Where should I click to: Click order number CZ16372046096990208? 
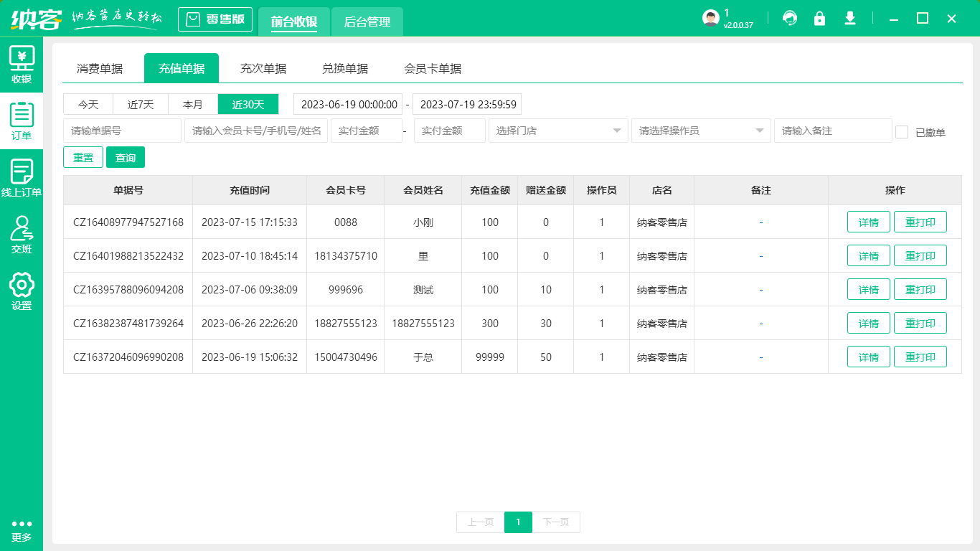(x=128, y=357)
